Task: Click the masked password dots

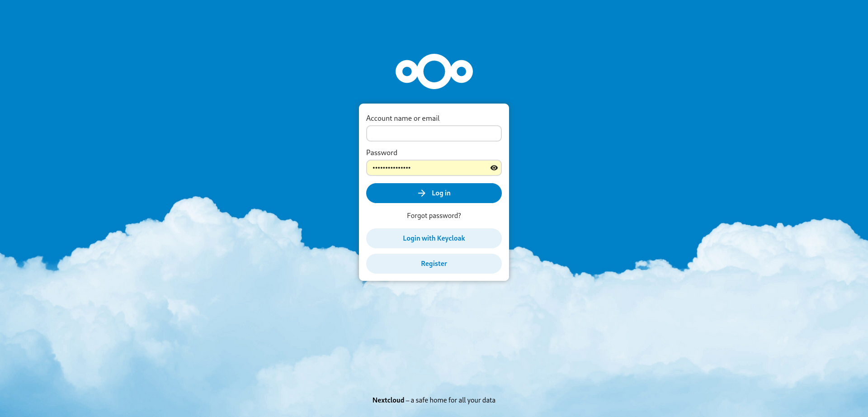Action: [x=392, y=168]
